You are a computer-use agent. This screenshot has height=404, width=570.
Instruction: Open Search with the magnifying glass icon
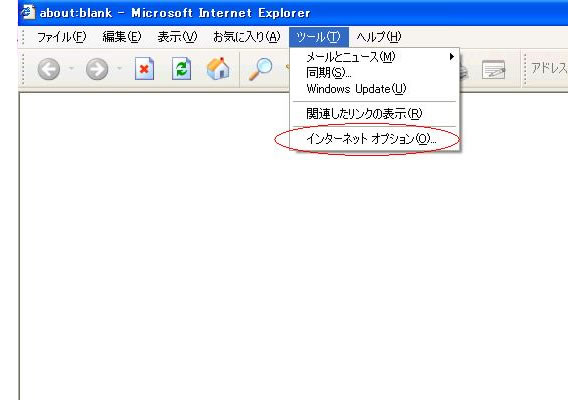tap(260, 69)
